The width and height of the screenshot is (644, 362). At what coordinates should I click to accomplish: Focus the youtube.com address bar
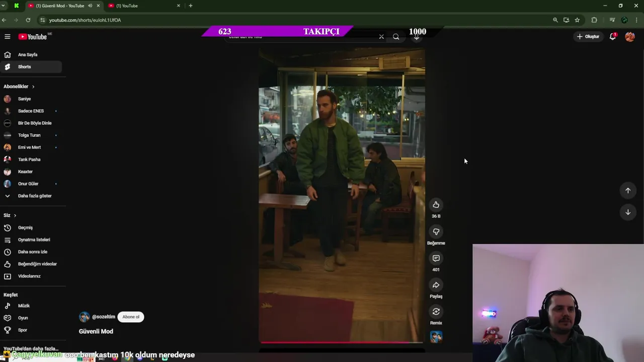click(x=297, y=20)
